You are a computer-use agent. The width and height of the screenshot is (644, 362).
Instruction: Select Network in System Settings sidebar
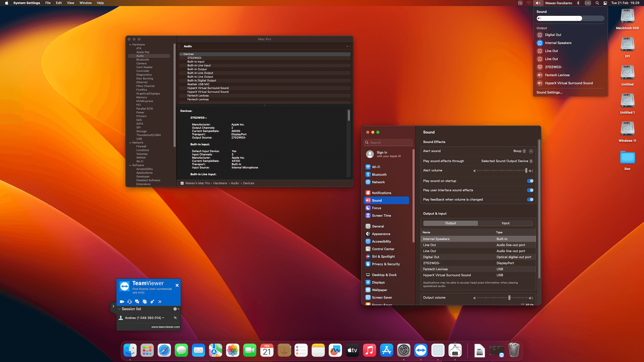386,182
